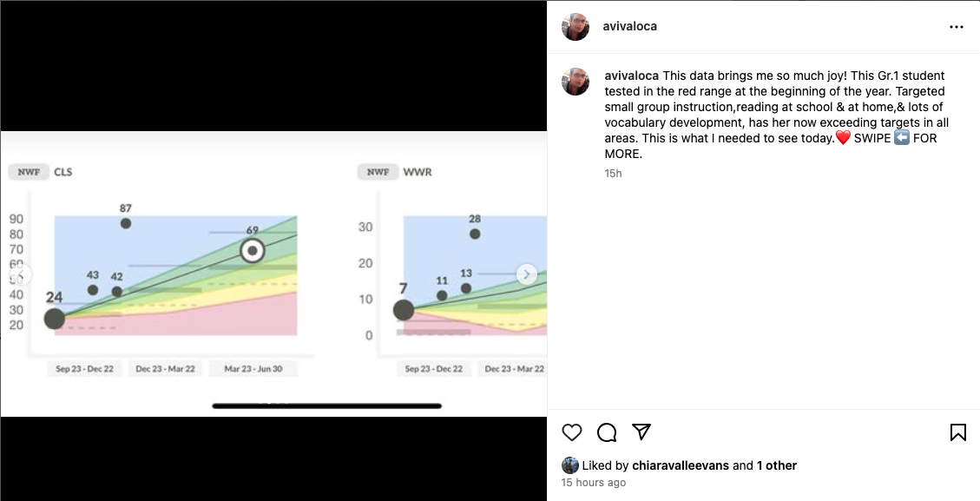The width and height of the screenshot is (980, 501).
Task: Select the 87 data point on CLS chart
Action: tap(126, 223)
